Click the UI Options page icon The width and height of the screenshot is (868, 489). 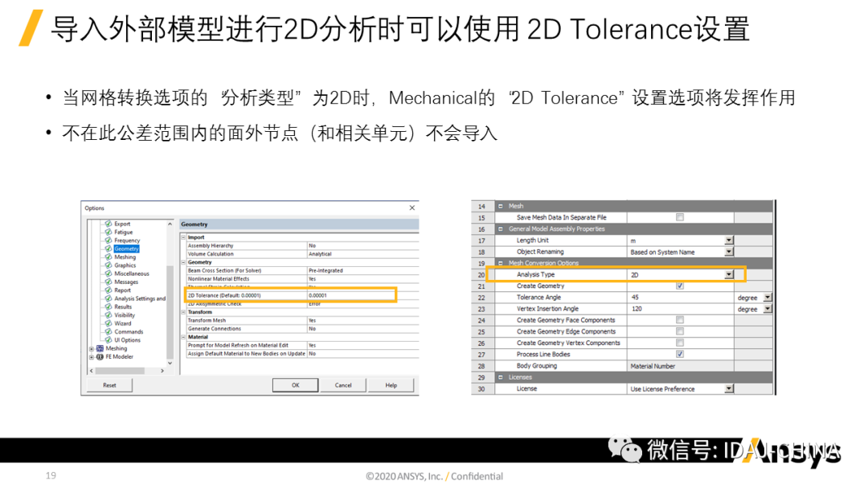point(108,340)
